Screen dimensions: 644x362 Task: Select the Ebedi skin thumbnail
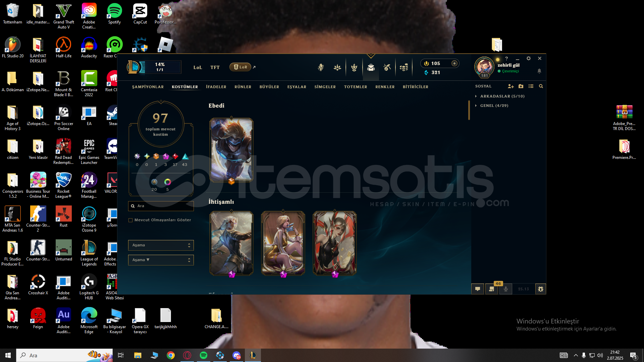pos(231,150)
